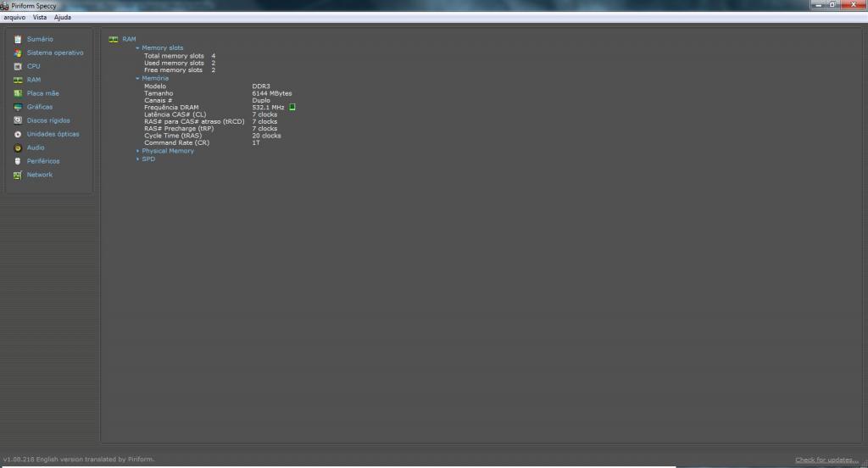Click the RAM icon in main panel header
The height and width of the screenshot is (468, 868).
(x=114, y=39)
